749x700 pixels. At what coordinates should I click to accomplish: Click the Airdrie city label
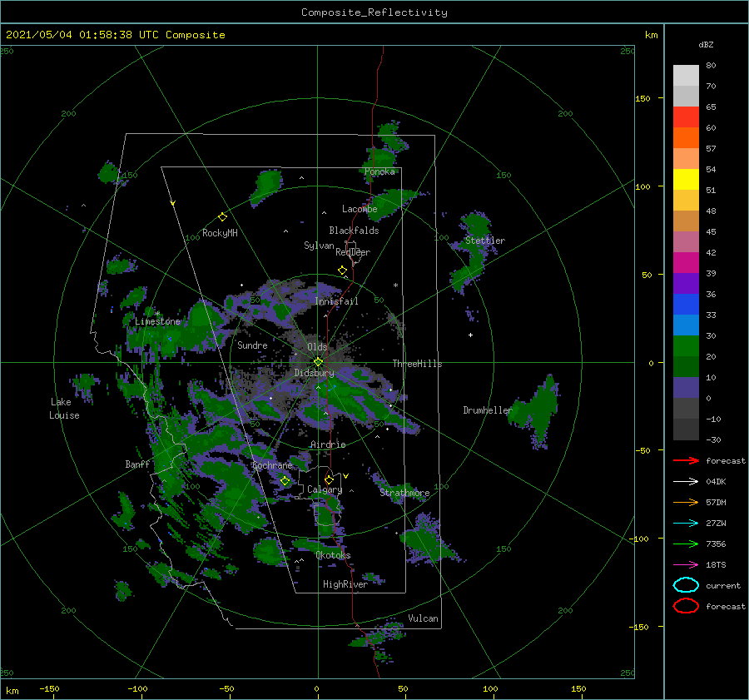[x=328, y=444]
